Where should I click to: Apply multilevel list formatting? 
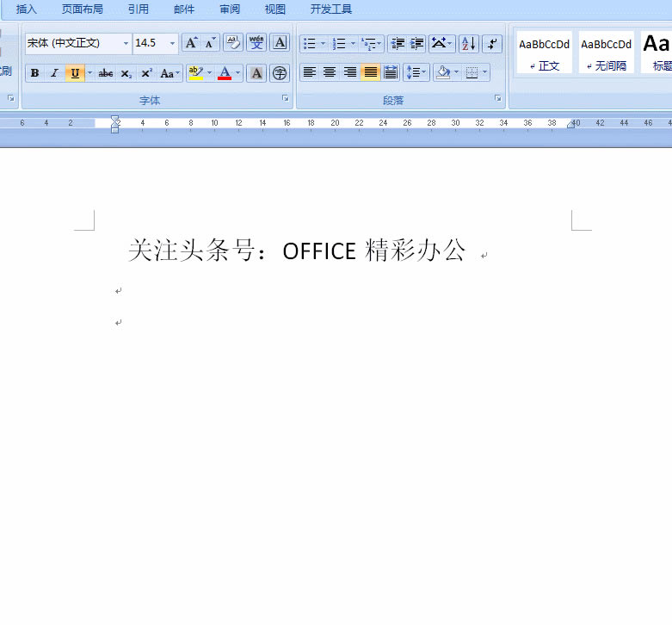click(371, 43)
